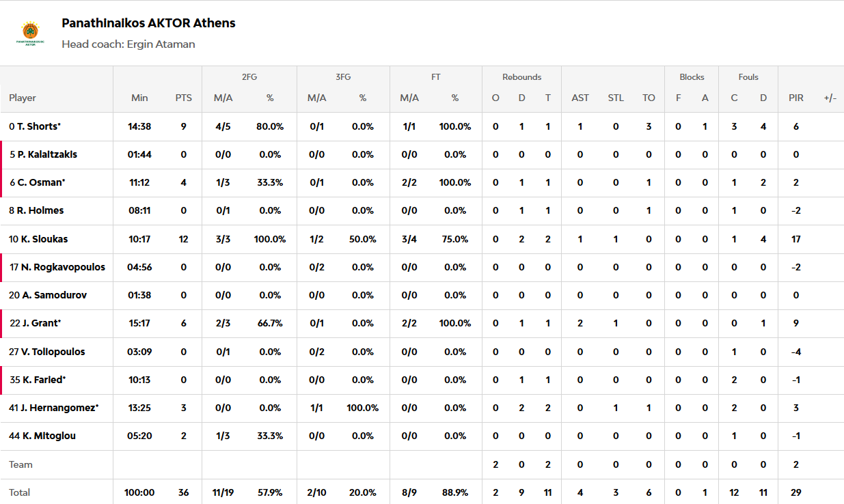Click the Panathinaikos team logo

(30, 33)
